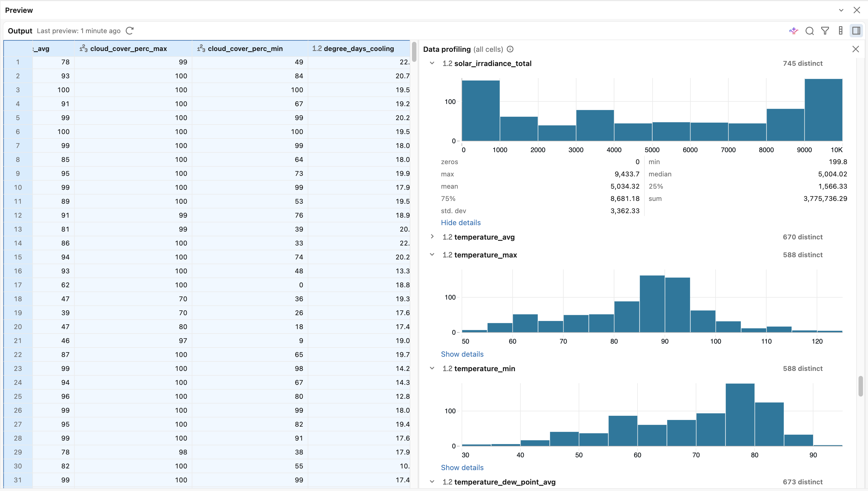868x491 pixels.
Task: Collapse the Preview pane chevron
Action: [x=841, y=10]
